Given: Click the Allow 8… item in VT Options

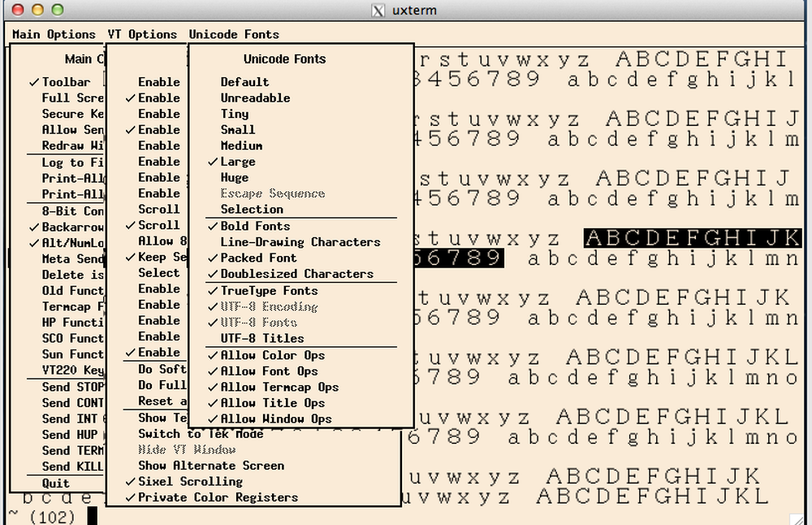Looking at the screenshot, I should [162, 241].
